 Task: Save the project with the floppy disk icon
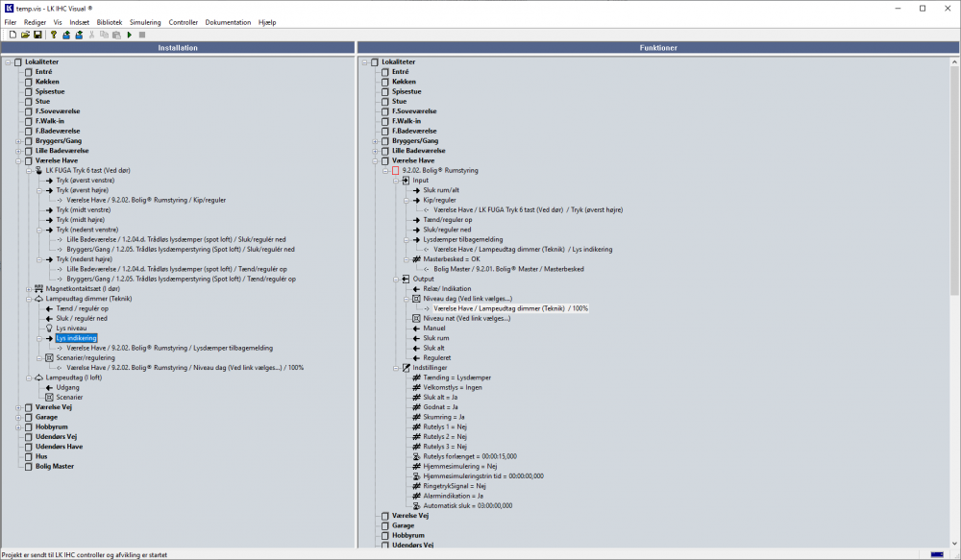tap(37, 35)
